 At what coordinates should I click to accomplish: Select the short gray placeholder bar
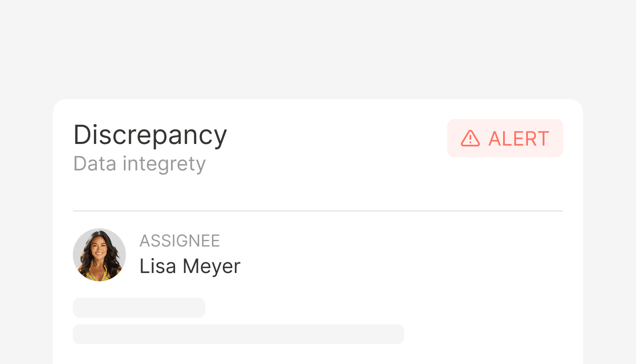click(139, 307)
